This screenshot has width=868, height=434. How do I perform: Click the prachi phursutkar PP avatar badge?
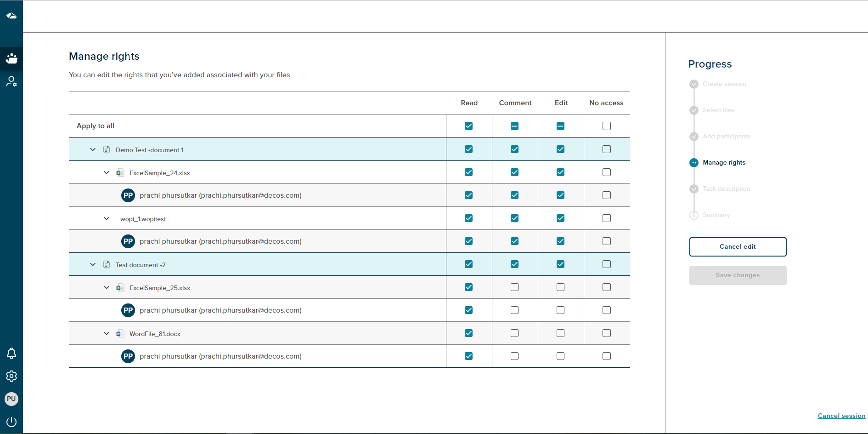128,195
